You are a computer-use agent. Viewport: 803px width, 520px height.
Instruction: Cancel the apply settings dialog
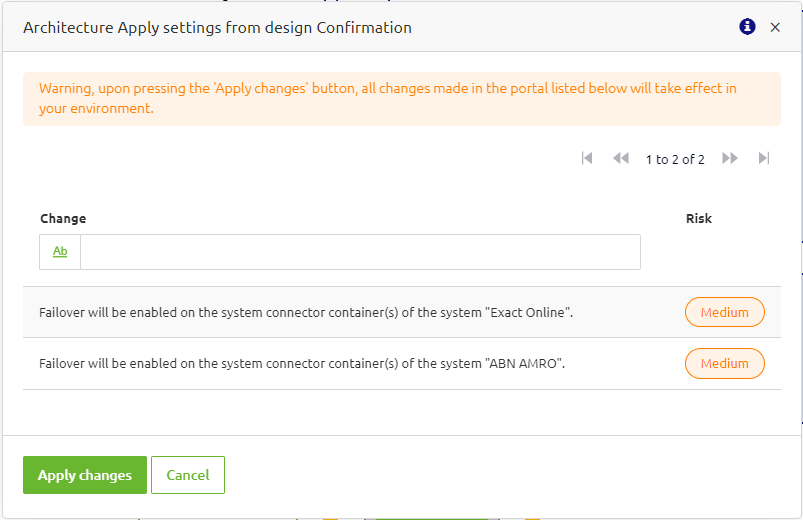tap(188, 475)
